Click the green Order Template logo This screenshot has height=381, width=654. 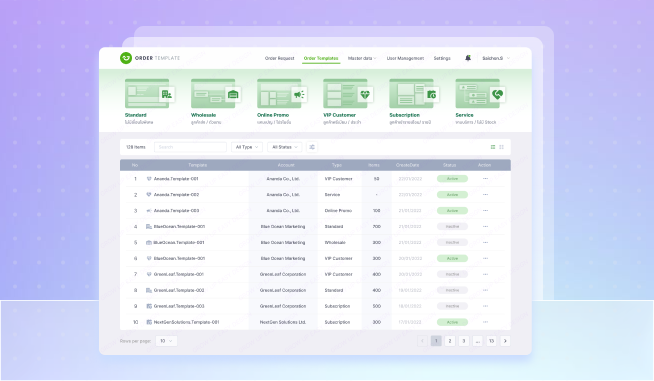pos(126,58)
